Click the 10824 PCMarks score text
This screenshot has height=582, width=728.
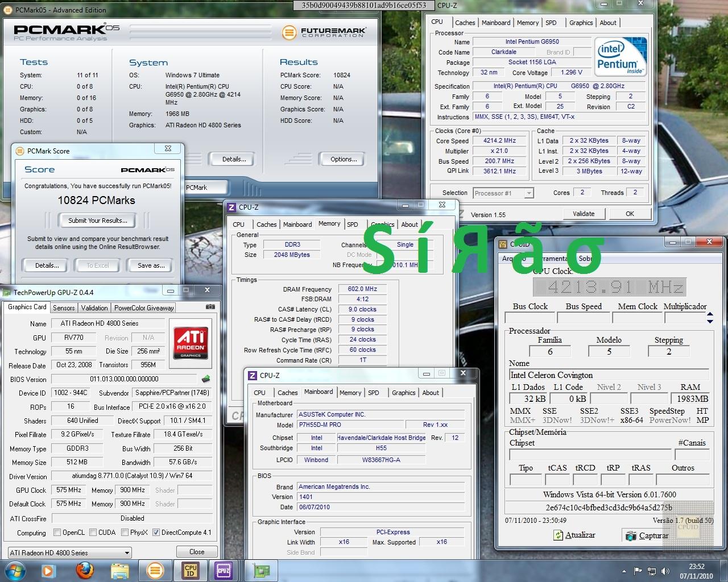97,200
